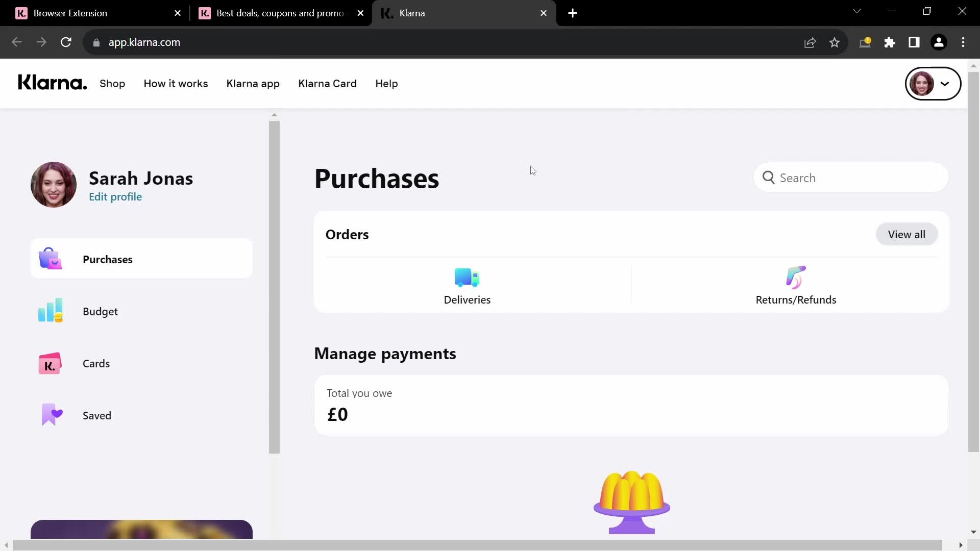Click the horizontal scroll right arrow

coord(961,545)
